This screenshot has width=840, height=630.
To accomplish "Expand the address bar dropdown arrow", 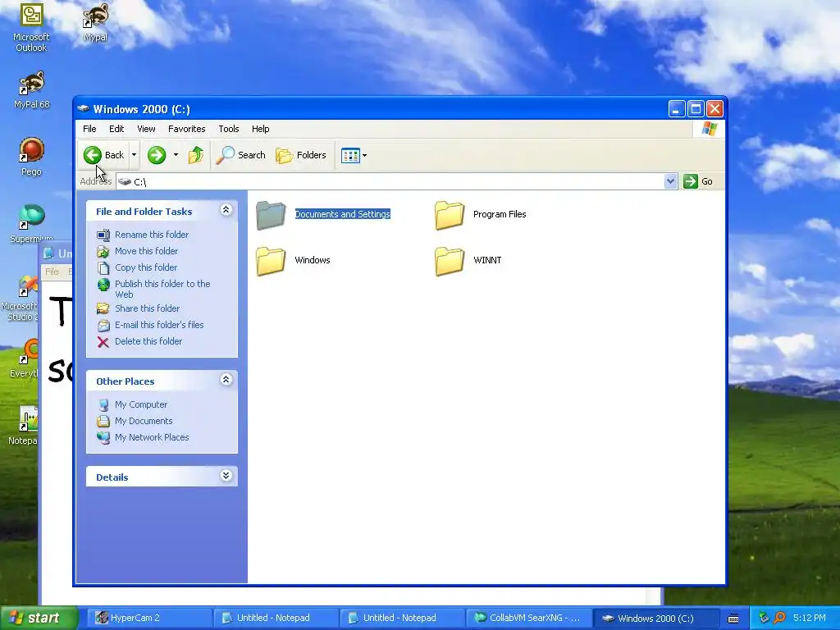I will point(670,181).
